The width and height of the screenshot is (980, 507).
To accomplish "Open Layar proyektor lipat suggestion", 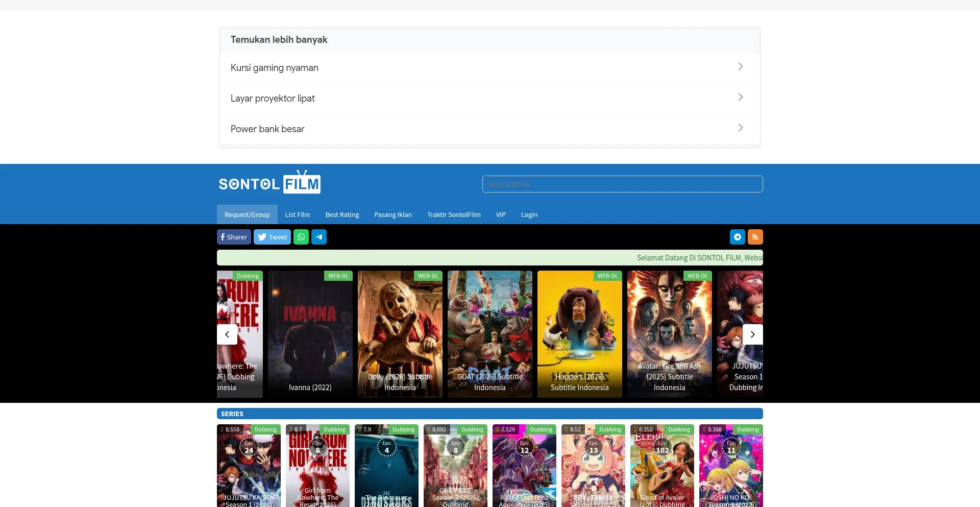I will 490,99.
